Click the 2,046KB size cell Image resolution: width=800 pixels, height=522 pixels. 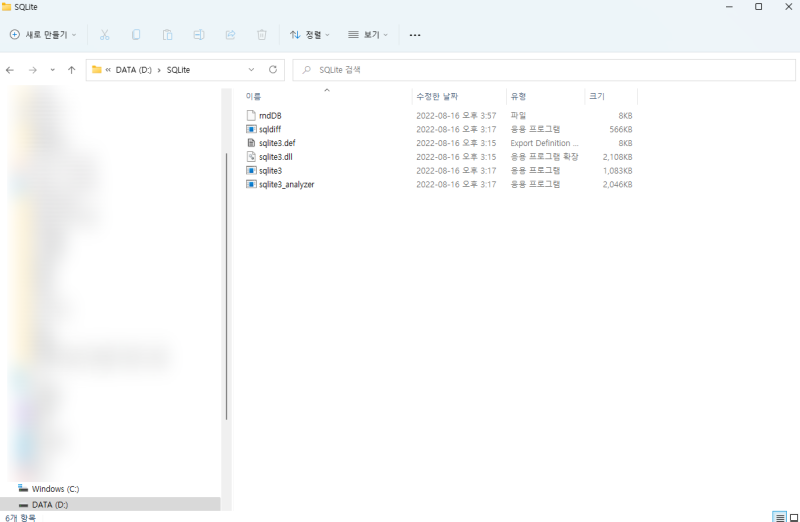(x=617, y=184)
